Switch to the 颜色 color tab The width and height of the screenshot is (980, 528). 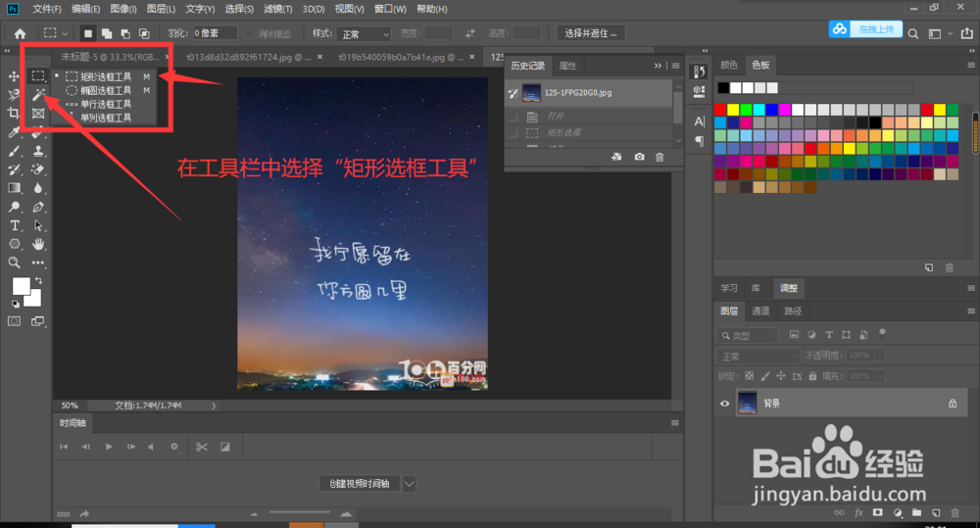point(729,65)
